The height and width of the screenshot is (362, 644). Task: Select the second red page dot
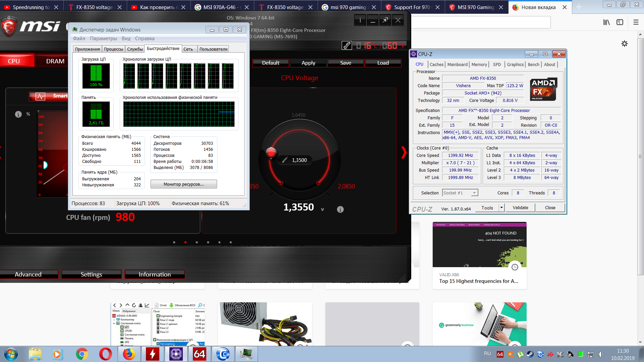(185, 242)
